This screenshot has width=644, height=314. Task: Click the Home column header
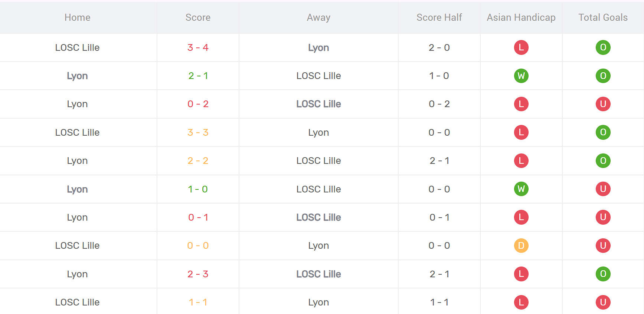pyautogui.click(x=77, y=17)
